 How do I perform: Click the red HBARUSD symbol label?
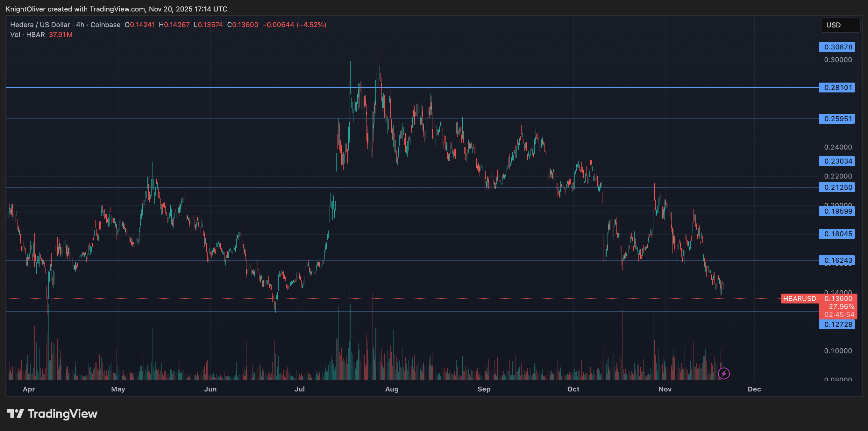pos(799,298)
